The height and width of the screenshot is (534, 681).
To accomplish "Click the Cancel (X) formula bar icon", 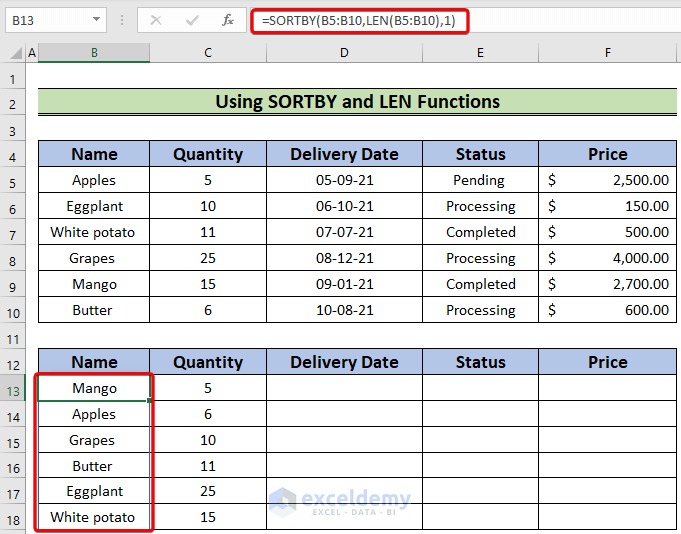I will (155, 20).
